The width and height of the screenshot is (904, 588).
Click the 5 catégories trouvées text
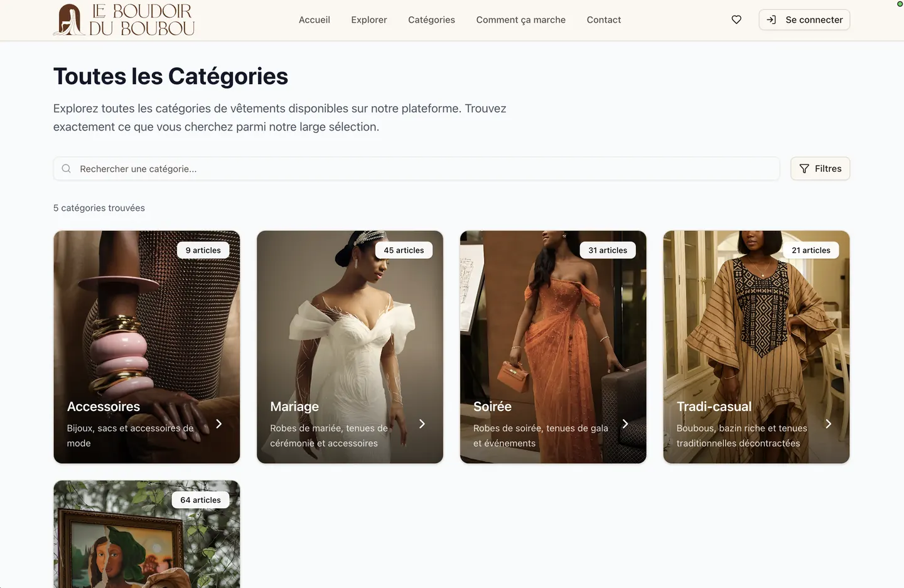pyautogui.click(x=99, y=208)
